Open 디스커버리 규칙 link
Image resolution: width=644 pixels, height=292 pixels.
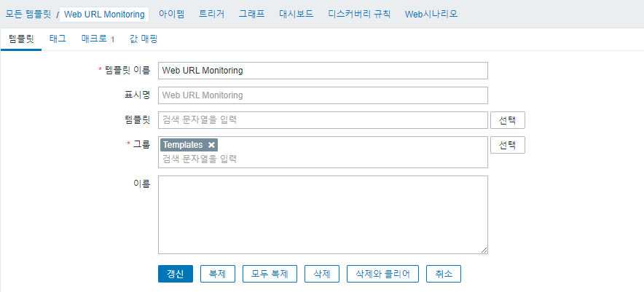359,14
